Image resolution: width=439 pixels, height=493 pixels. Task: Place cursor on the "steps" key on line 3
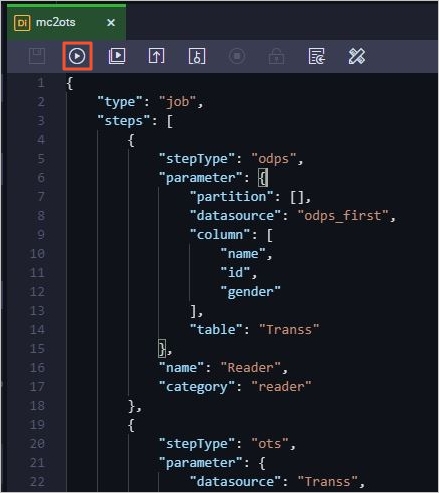click(124, 121)
